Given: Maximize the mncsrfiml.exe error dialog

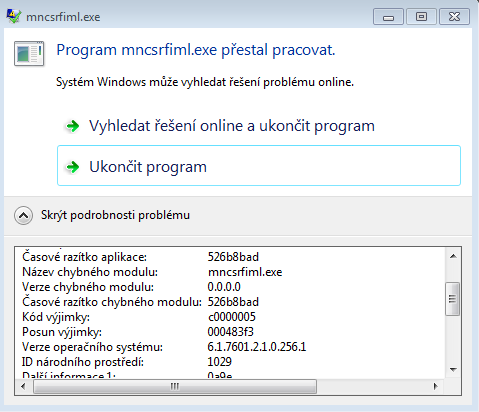Looking at the screenshot, I should [x=421, y=17].
